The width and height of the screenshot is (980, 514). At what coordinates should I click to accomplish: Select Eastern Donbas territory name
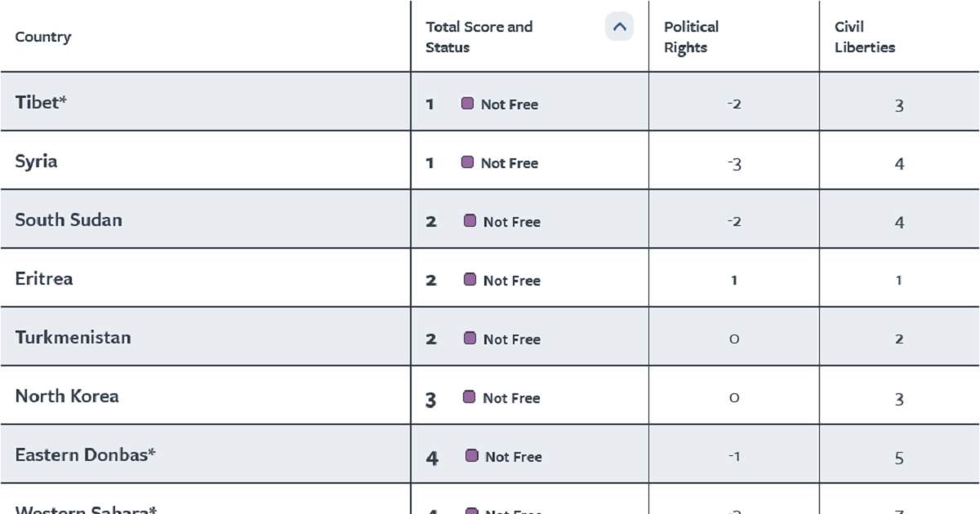(85, 454)
